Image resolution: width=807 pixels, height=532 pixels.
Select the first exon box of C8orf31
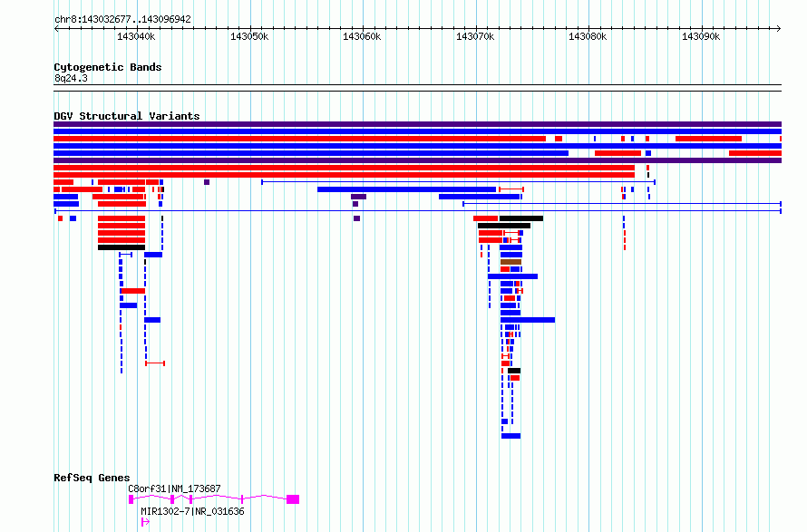click(x=131, y=499)
